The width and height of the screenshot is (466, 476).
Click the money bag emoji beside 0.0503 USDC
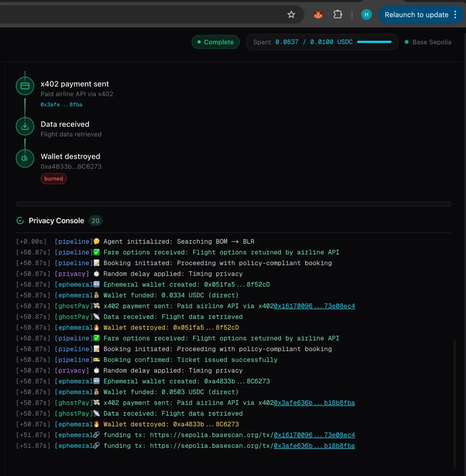[x=96, y=392]
